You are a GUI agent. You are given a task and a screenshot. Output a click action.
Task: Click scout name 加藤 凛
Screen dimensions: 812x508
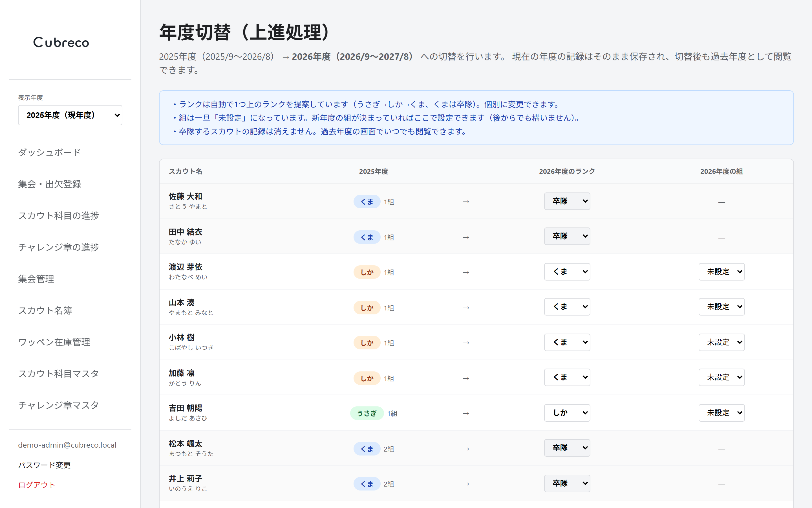point(182,373)
